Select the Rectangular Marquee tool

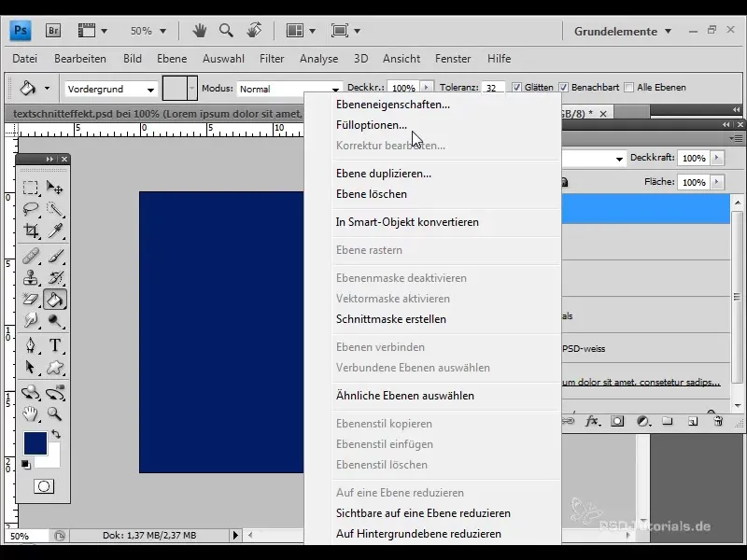point(31,188)
